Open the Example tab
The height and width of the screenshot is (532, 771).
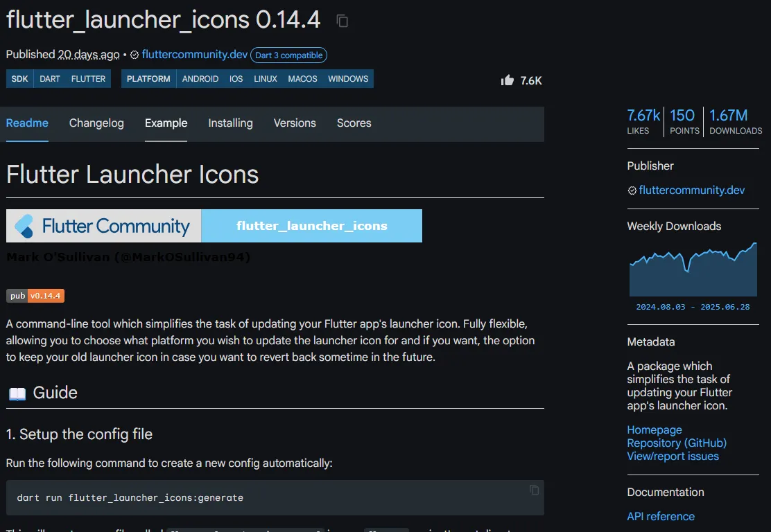click(166, 123)
